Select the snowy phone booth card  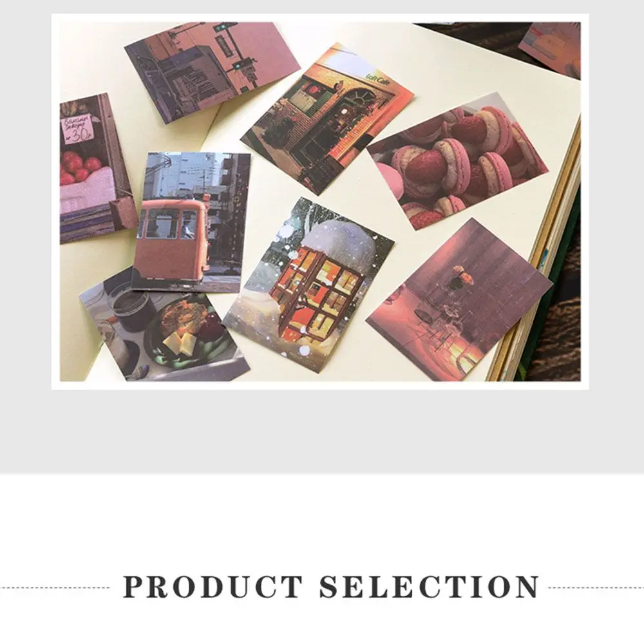tap(308, 285)
